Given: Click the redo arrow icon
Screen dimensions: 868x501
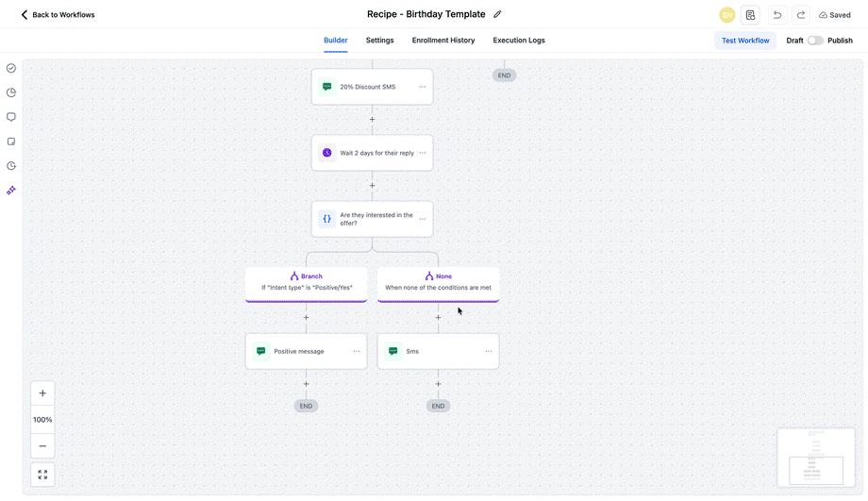Looking at the screenshot, I should 800,15.
